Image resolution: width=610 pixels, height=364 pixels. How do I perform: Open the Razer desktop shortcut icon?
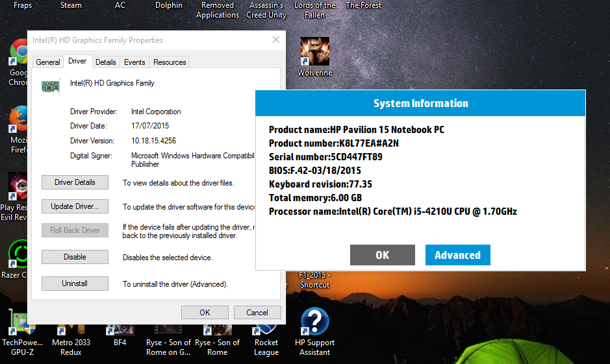point(18,254)
